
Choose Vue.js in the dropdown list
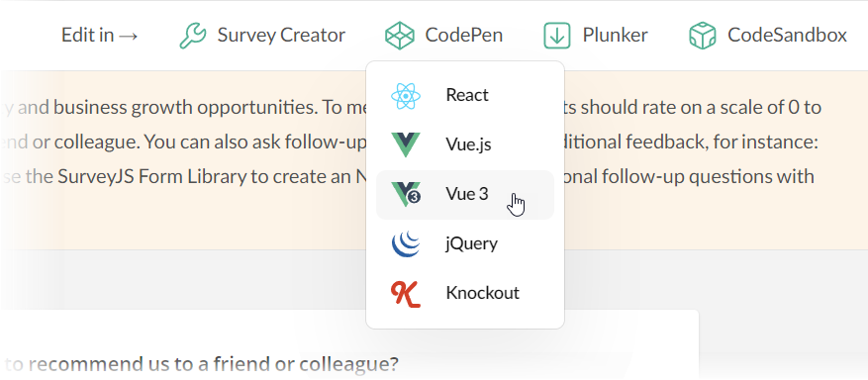coord(465,144)
